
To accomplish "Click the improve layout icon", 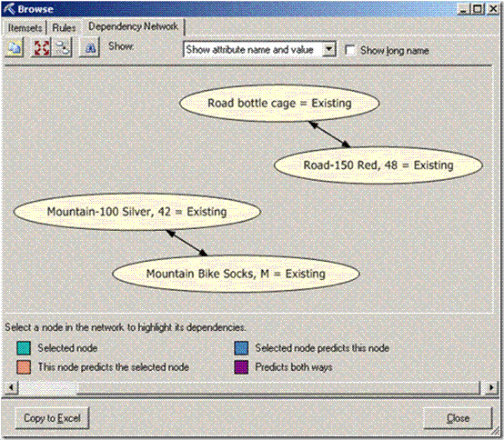I will (x=63, y=48).
